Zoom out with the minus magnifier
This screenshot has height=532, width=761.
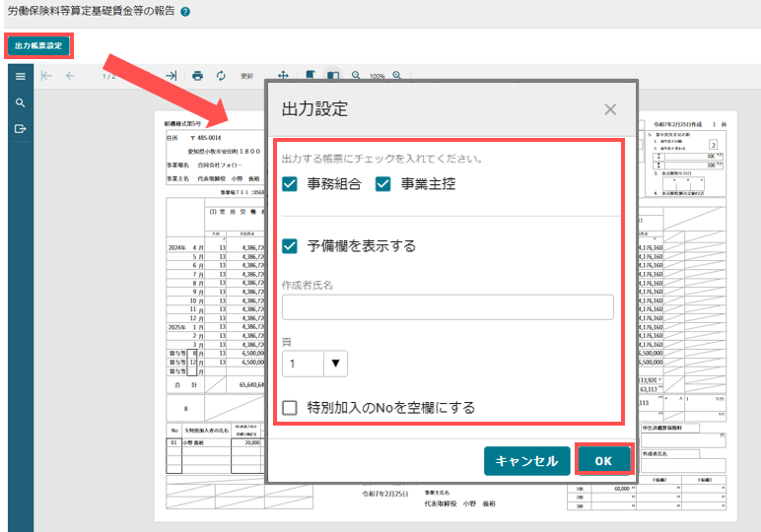356,75
